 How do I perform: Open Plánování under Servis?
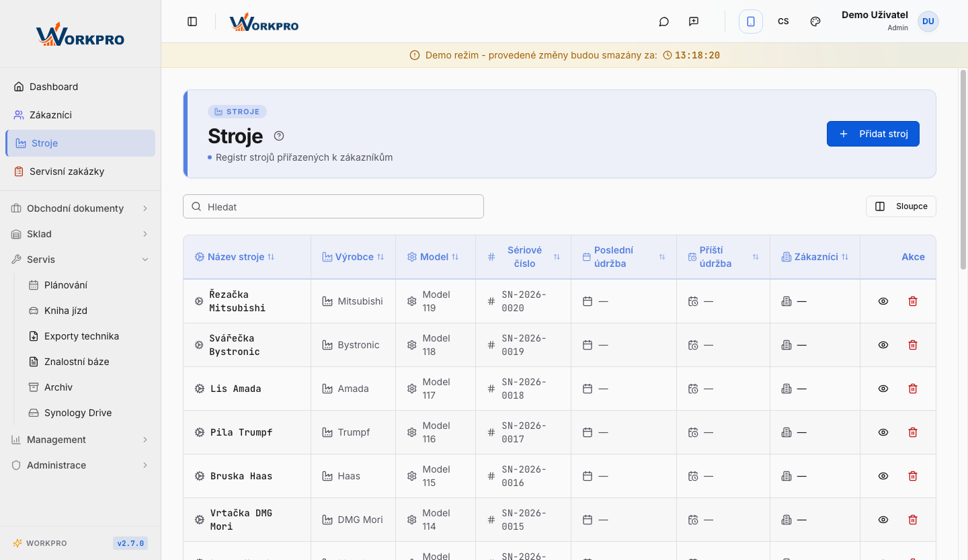point(89,285)
